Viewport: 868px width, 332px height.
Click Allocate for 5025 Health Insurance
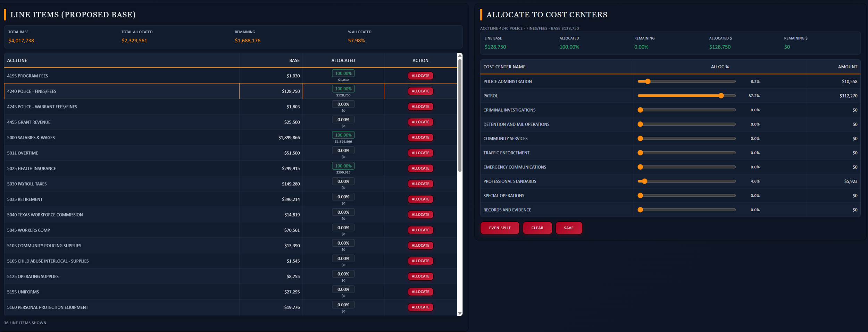point(420,168)
